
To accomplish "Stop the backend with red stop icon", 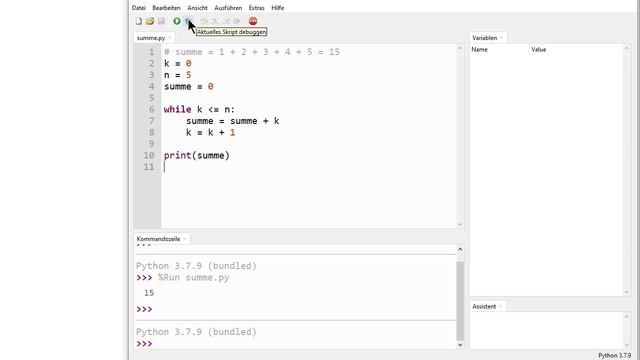I will click(x=253, y=21).
